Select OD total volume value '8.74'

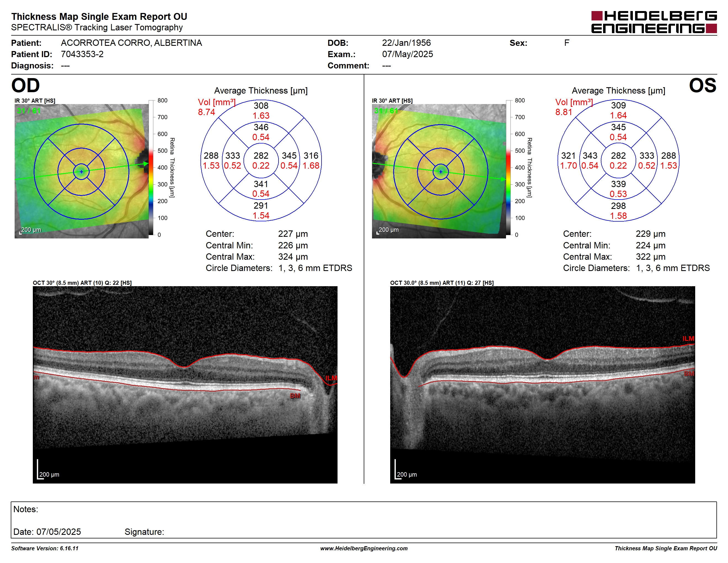206,112
